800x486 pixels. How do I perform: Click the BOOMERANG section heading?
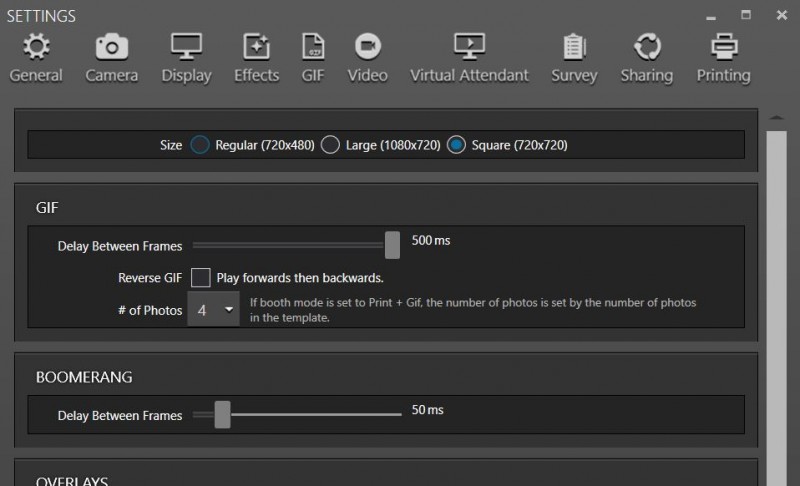[84, 377]
